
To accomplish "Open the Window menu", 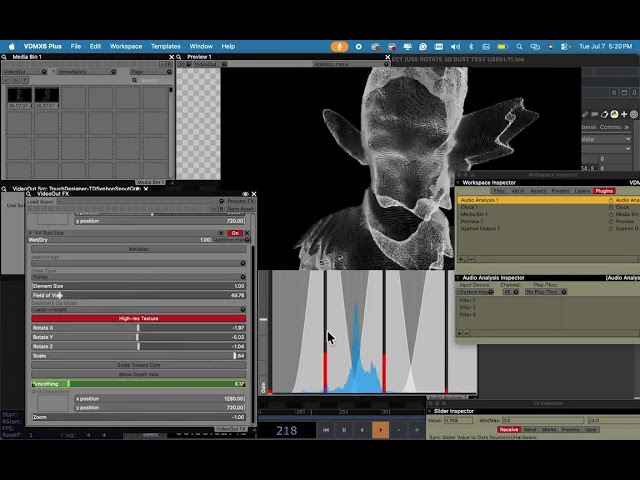I will click(x=201, y=47).
